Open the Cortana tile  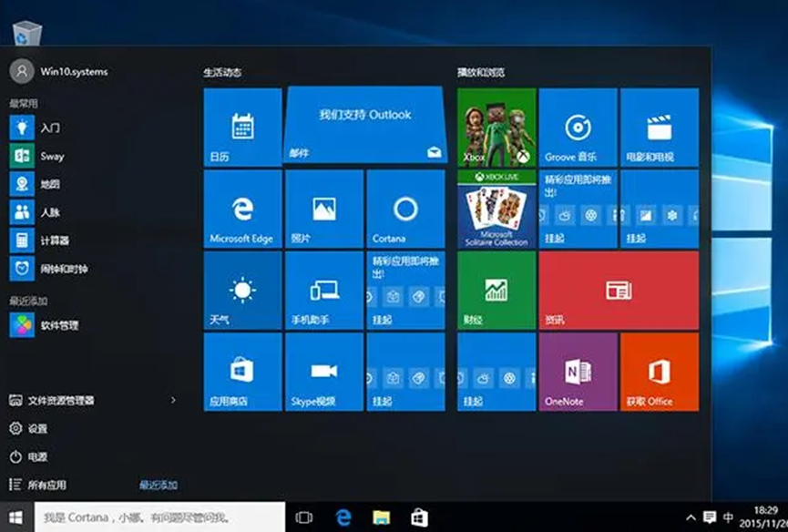point(405,209)
